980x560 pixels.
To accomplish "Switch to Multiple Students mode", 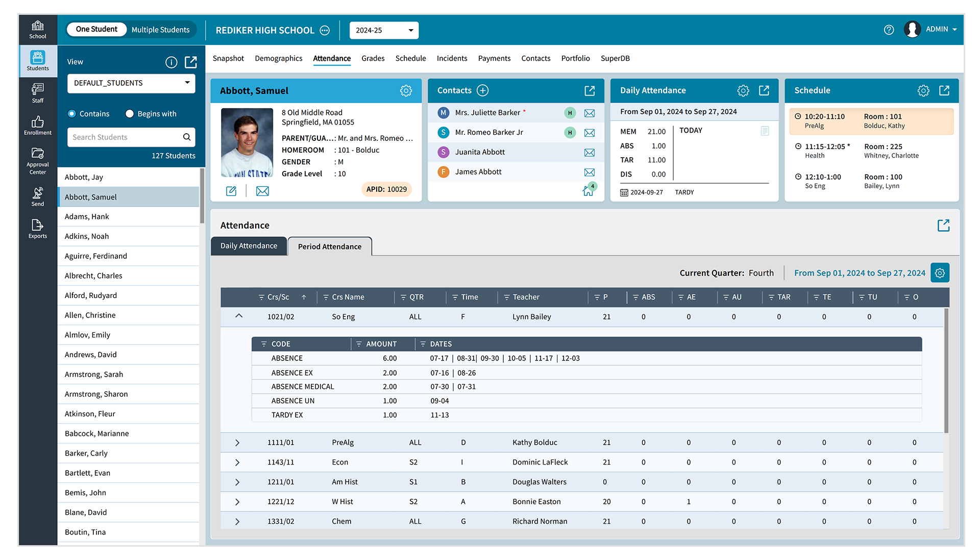I will 160,30.
